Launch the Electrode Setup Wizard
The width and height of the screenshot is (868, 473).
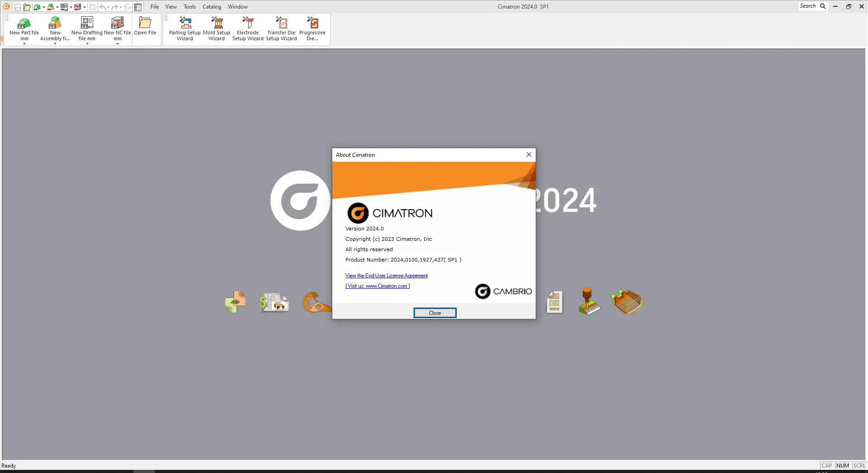click(248, 28)
